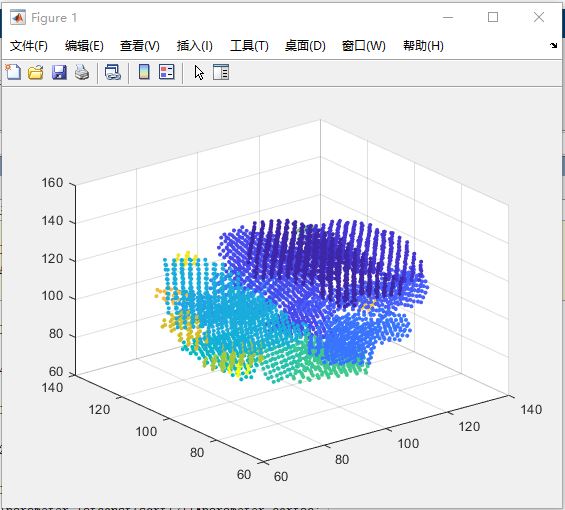Open the 工具(T) menu

249,46
